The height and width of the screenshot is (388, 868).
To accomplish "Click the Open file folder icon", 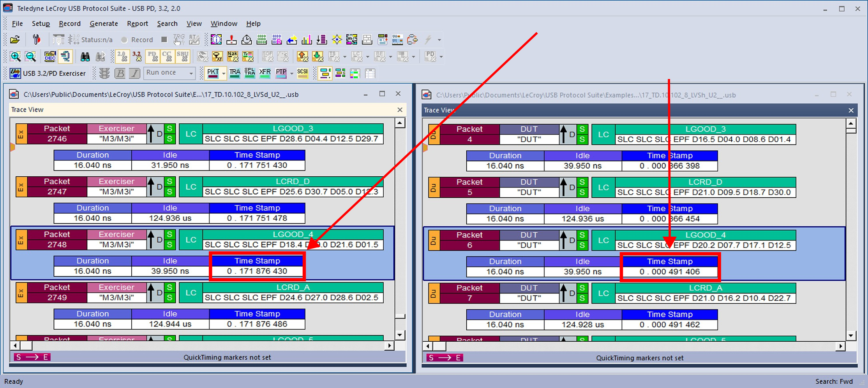I will [15, 40].
